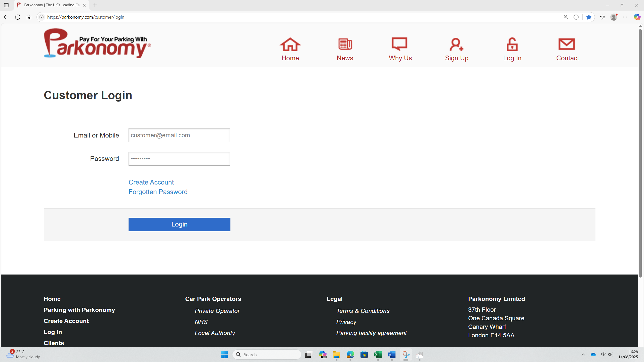Click the Log In padlock icon

512,44
